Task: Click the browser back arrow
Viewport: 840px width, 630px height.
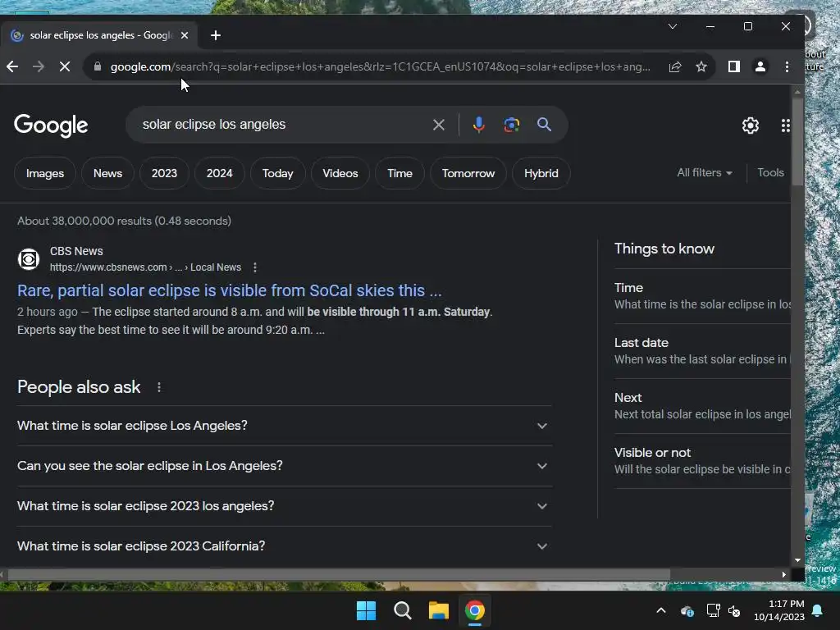Action: tap(12, 66)
